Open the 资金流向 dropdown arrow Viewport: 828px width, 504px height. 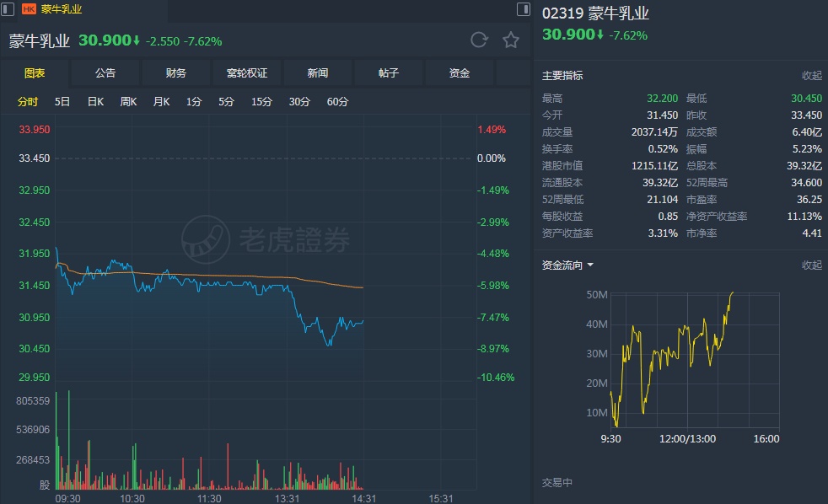click(590, 265)
